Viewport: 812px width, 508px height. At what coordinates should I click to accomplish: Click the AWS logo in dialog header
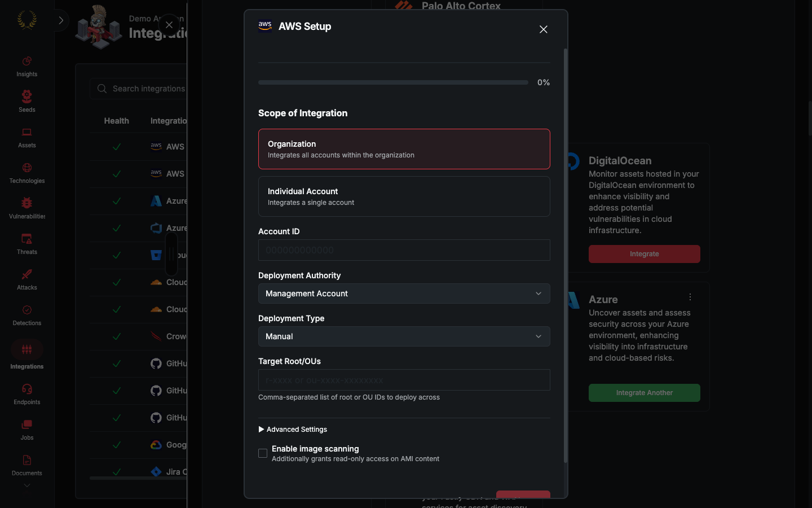pos(265,26)
